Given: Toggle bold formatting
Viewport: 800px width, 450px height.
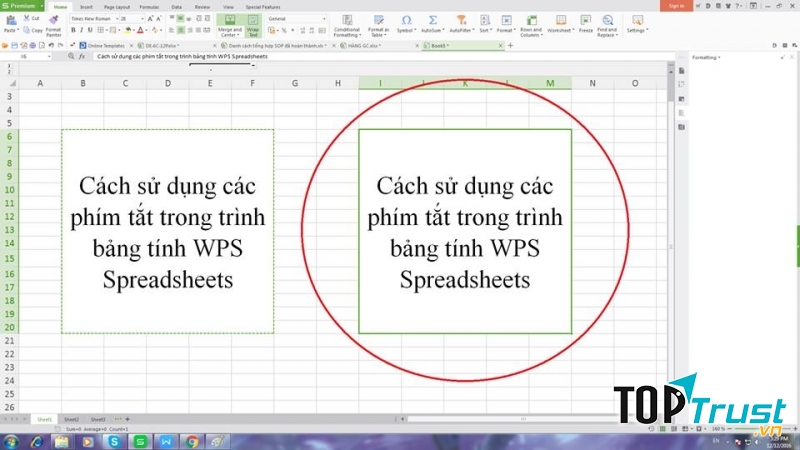Looking at the screenshot, I should (x=73, y=30).
